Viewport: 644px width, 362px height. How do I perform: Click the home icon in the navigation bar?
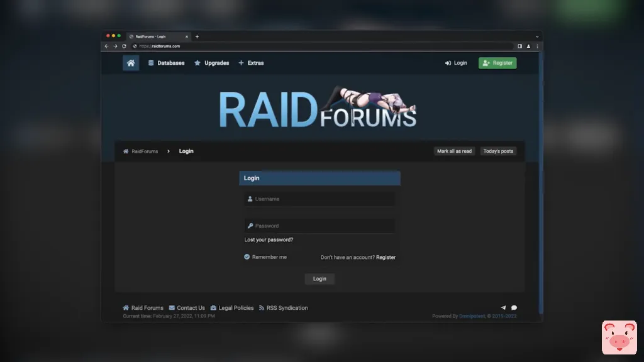click(x=131, y=63)
